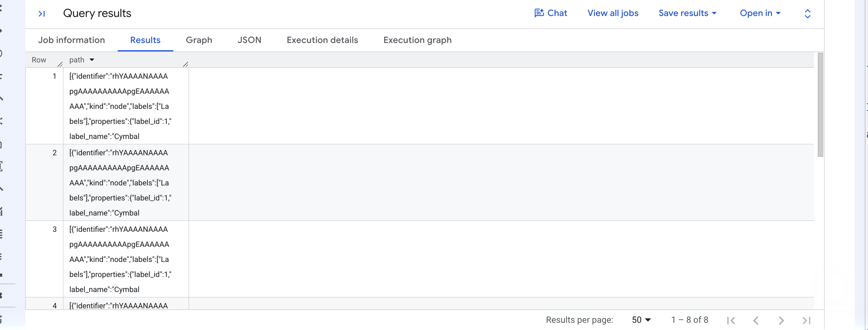
Task: Open the JSON tab
Action: click(x=249, y=40)
